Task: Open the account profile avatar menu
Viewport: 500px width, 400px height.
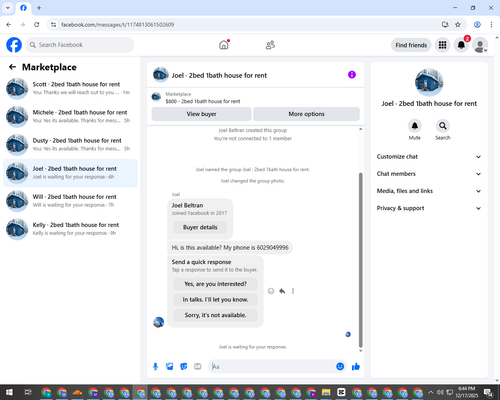Action: pyautogui.click(x=480, y=45)
